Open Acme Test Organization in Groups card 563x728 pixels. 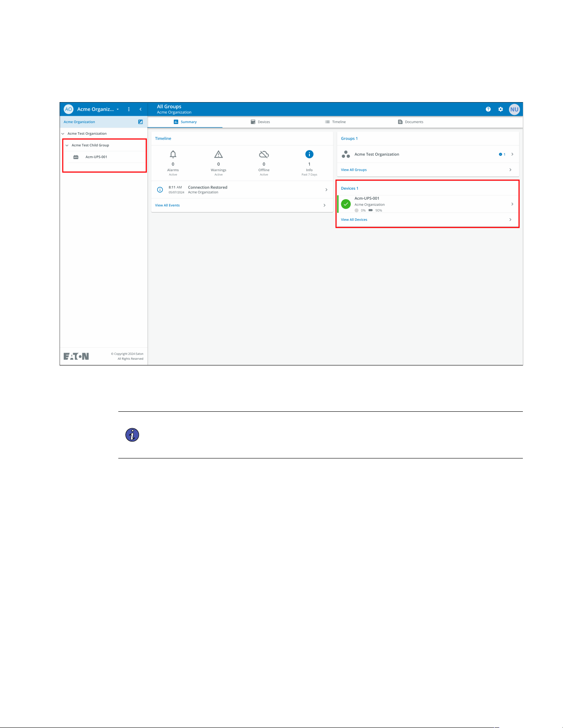(x=428, y=154)
